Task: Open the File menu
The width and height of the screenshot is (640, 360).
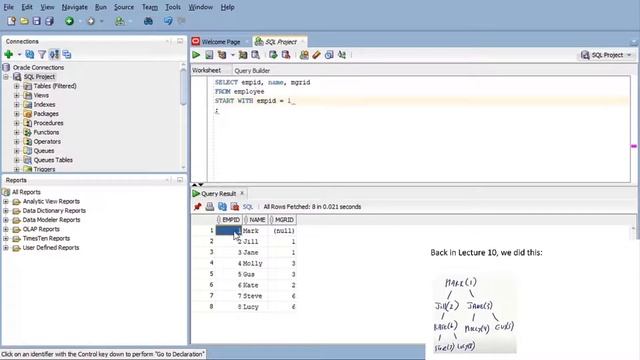Action: click(x=9, y=7)
